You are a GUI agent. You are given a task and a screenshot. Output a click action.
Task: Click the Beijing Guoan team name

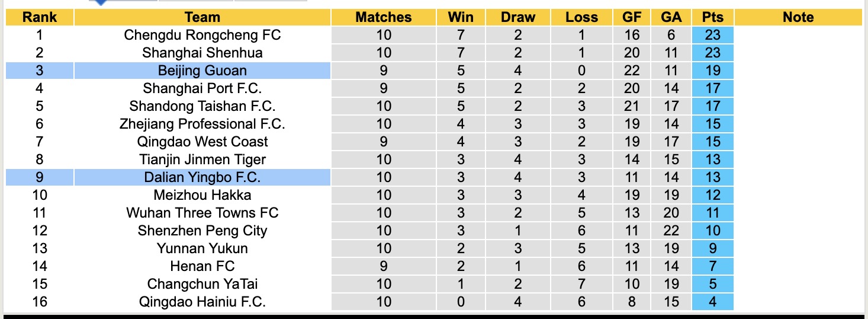pyautogui.click(x=202, y=71)
